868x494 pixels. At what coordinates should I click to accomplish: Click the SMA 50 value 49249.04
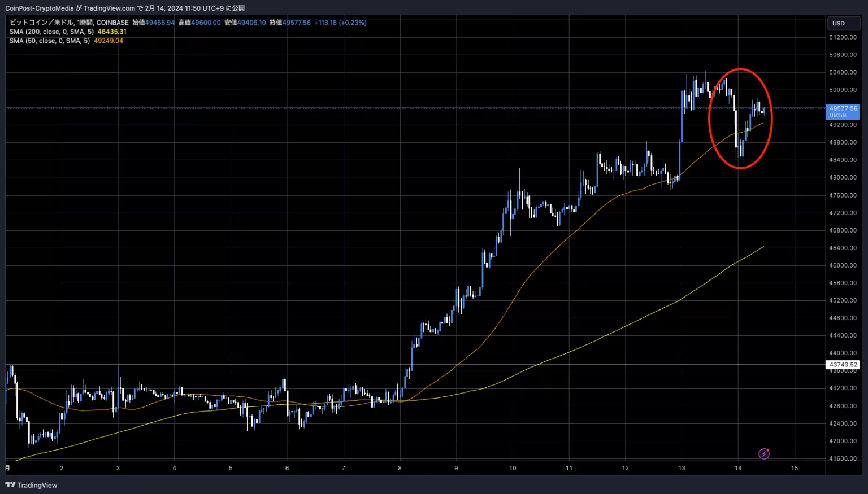108,41
